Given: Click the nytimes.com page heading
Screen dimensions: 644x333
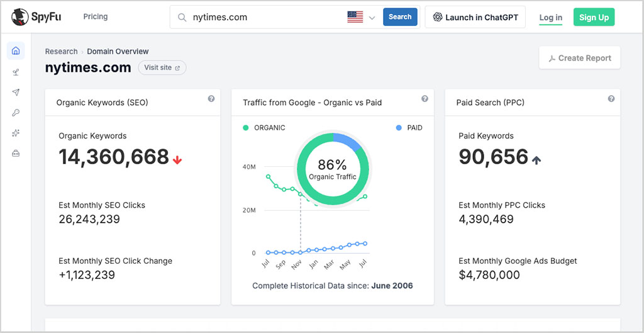Looking at the screenshot, I should coord(88,68).
